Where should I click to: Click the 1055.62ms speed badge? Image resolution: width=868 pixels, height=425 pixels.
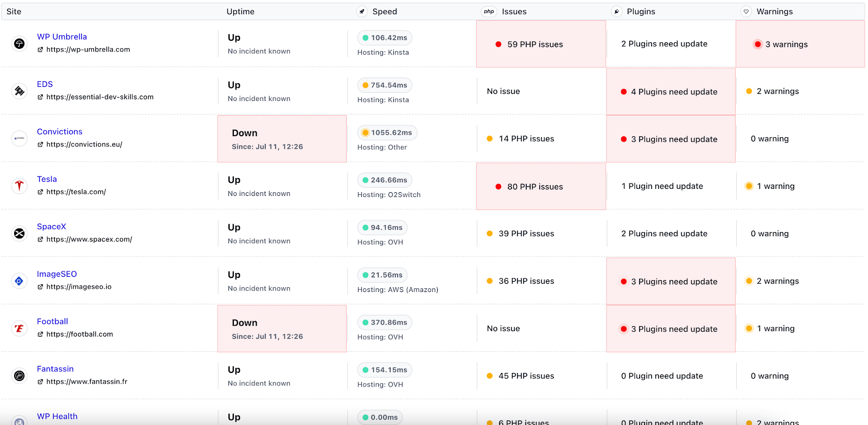[387, 132]
